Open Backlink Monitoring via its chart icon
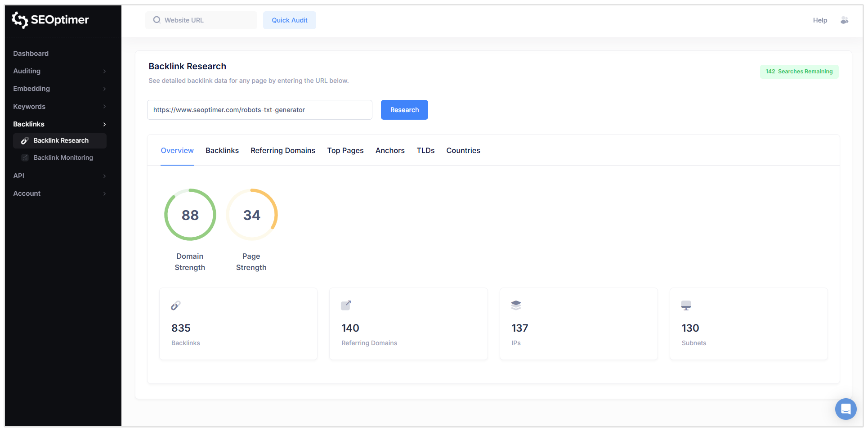 tap(25, 157)
